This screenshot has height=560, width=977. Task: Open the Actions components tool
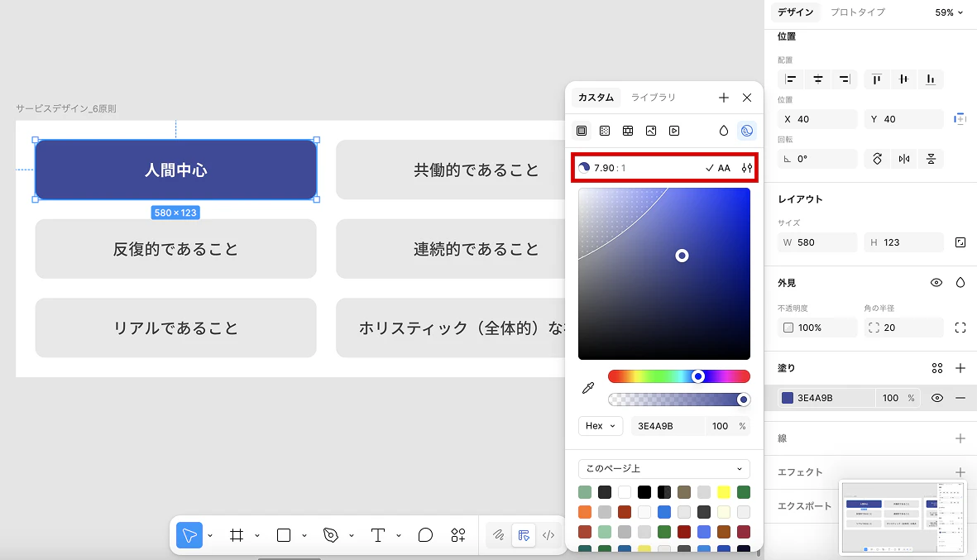click(458, 535)
